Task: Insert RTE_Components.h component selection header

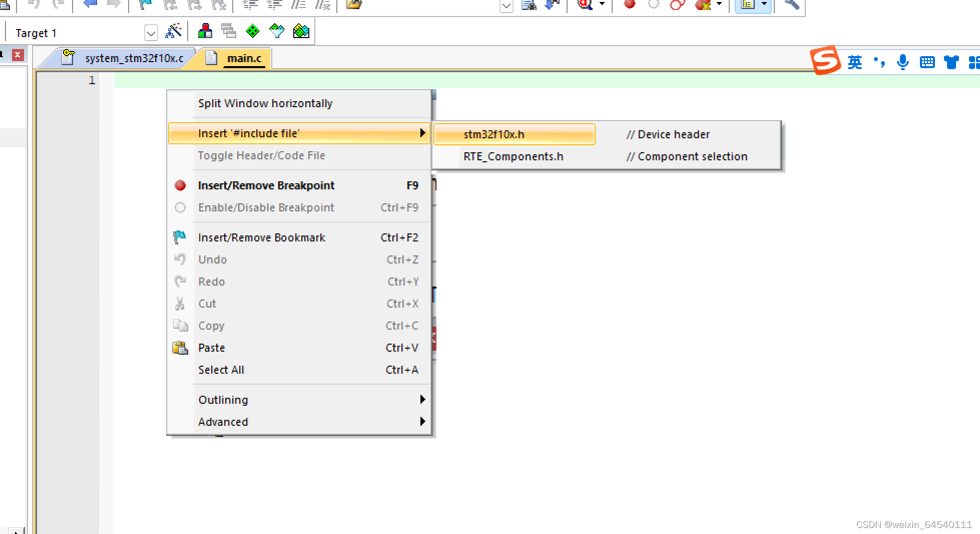Action: tap(513, 156)
